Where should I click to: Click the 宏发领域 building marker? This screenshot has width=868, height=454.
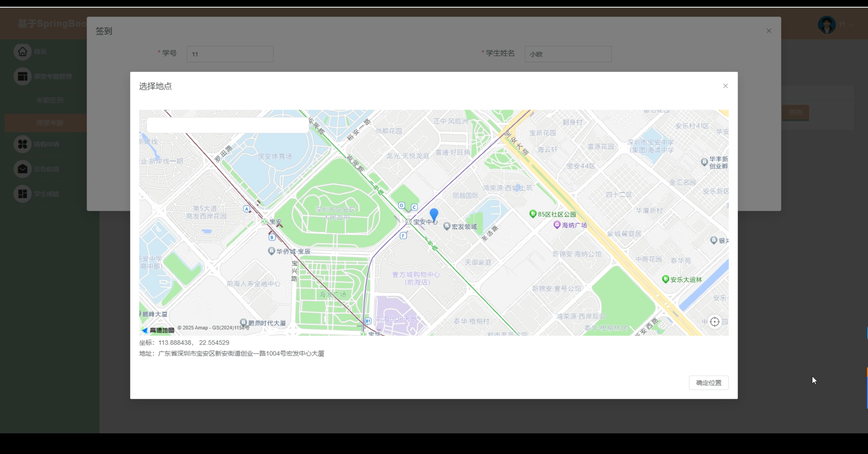[x=447, y=226]
